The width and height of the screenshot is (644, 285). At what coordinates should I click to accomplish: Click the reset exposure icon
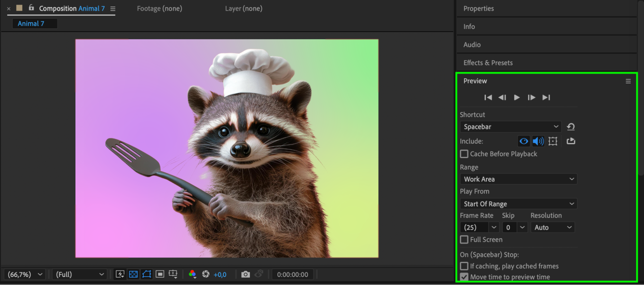(x=206, y=274)
